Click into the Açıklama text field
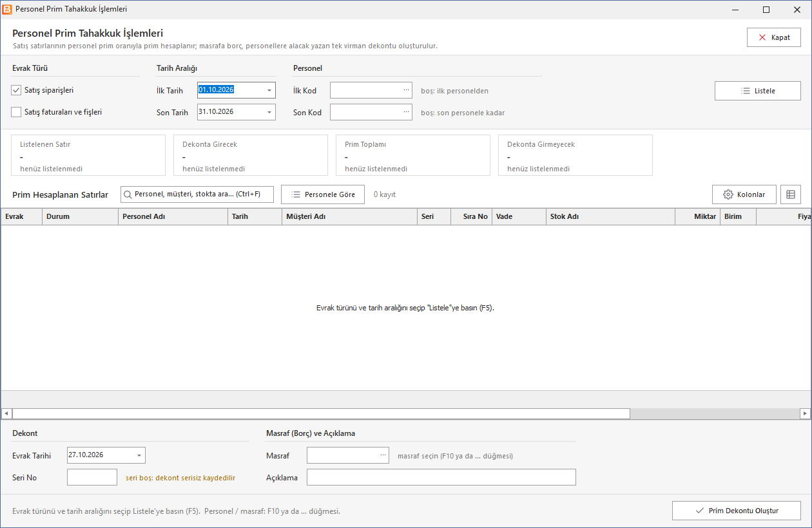Image resolution: width=812 pixels, height=528 pixels. pos(441,477)
